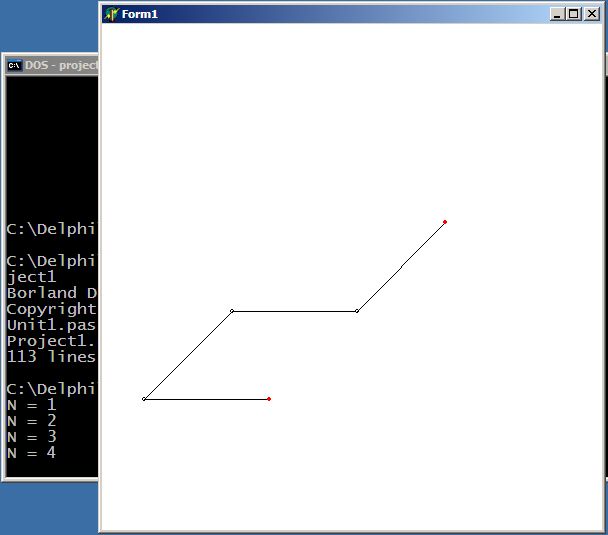608x535 pixels.
Task: Click the 'N = 4' console output line
Action: (31, 453)
